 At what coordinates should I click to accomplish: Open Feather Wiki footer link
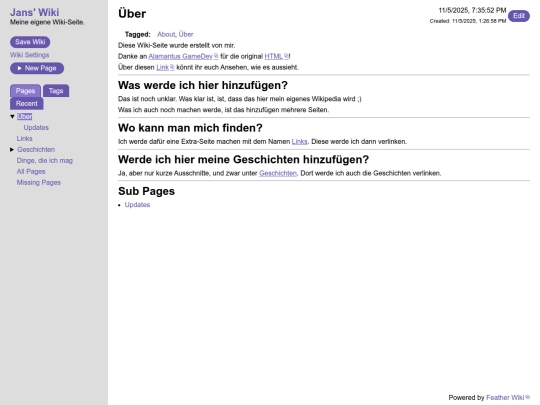pos(505,398)
